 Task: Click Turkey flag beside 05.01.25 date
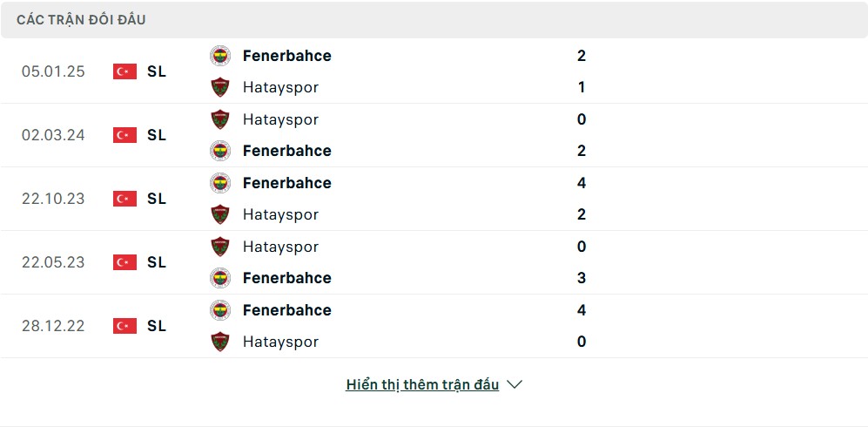tap(125, 71)
